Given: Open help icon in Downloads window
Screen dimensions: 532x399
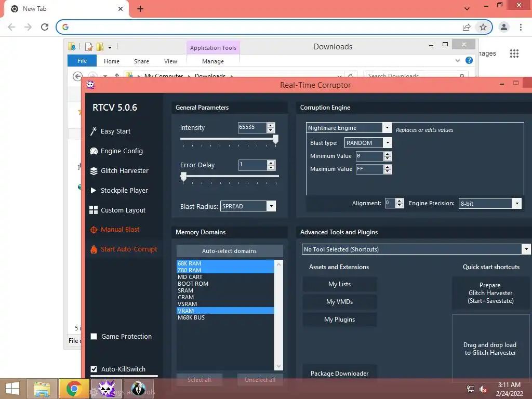Looking at the screenshot, I should (x=469, y=60).
